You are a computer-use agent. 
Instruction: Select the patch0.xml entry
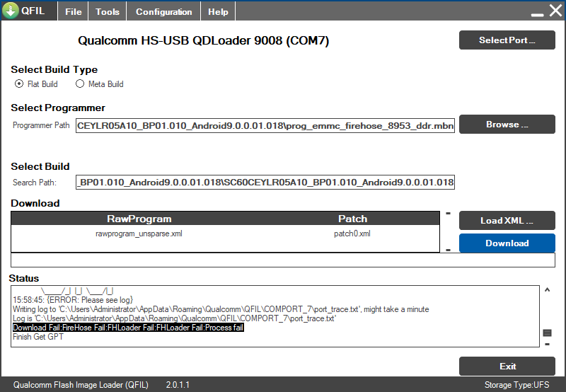352,234
